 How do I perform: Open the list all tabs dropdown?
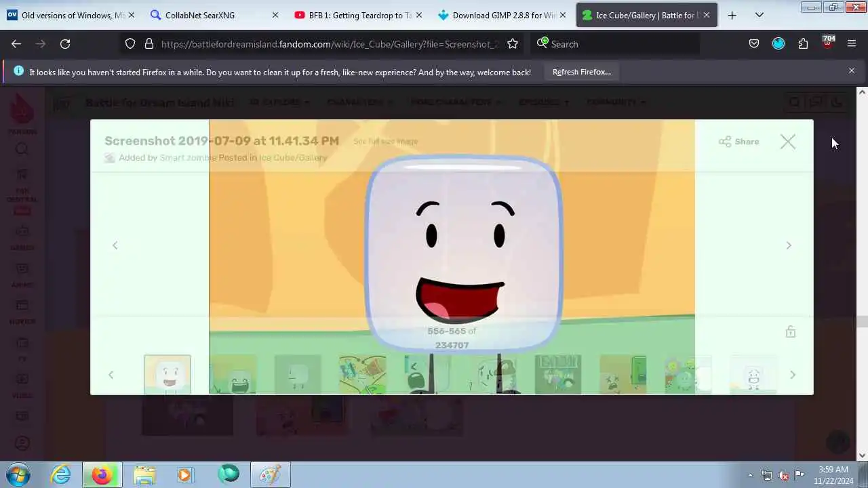coord(759,15)
